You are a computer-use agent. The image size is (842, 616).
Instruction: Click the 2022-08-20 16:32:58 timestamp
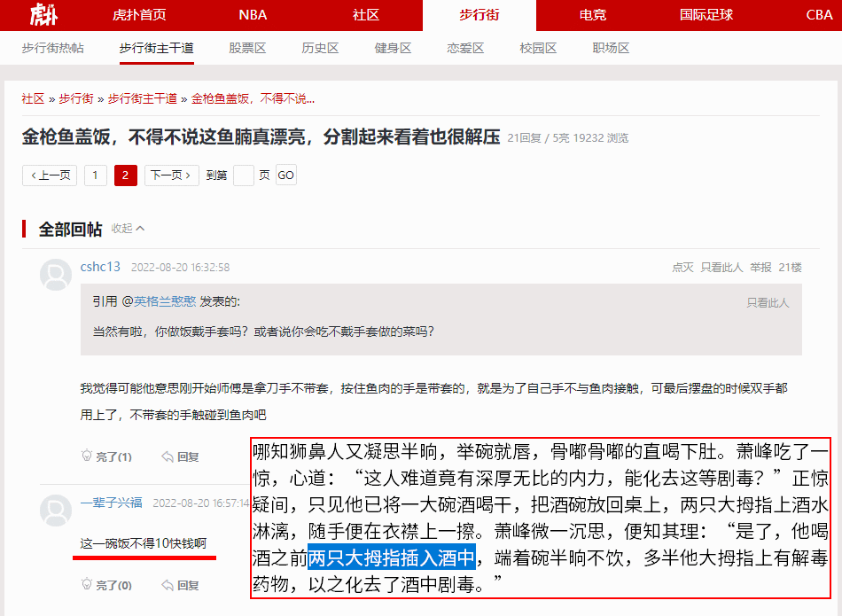pos(181,268)
